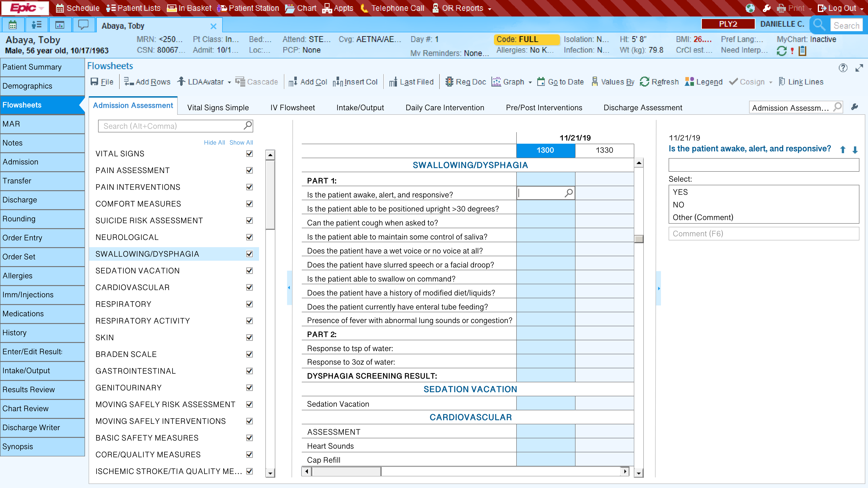
Task: Click the Hide All link
Action: [214, 143]
